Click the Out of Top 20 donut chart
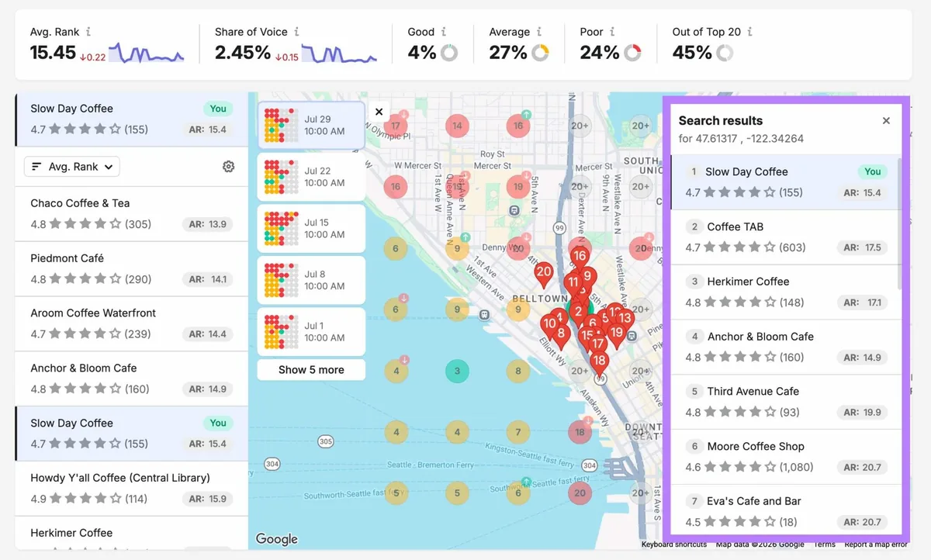This screenshot has width=931, height=560. pos(725,53)
